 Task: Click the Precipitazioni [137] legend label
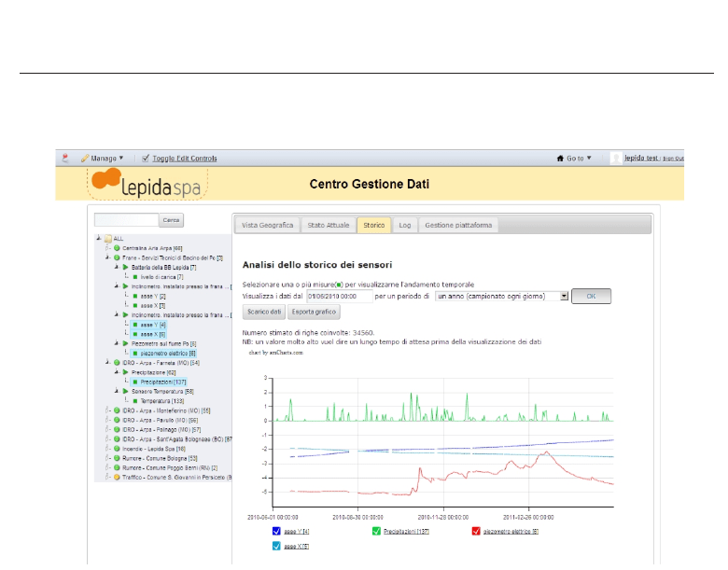[x=406, y=532]
